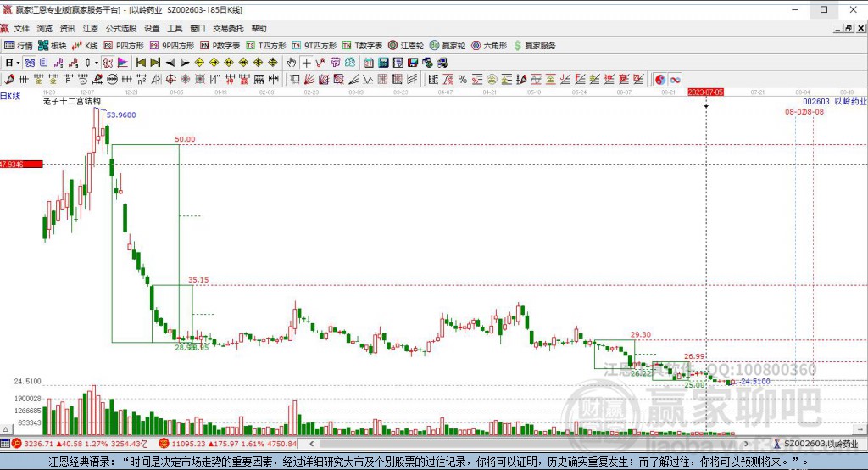Click the 日K线 label at chart top-left
Image resolution: width=868 pixels, height=470 pixels.
click(x=10, y=96)
